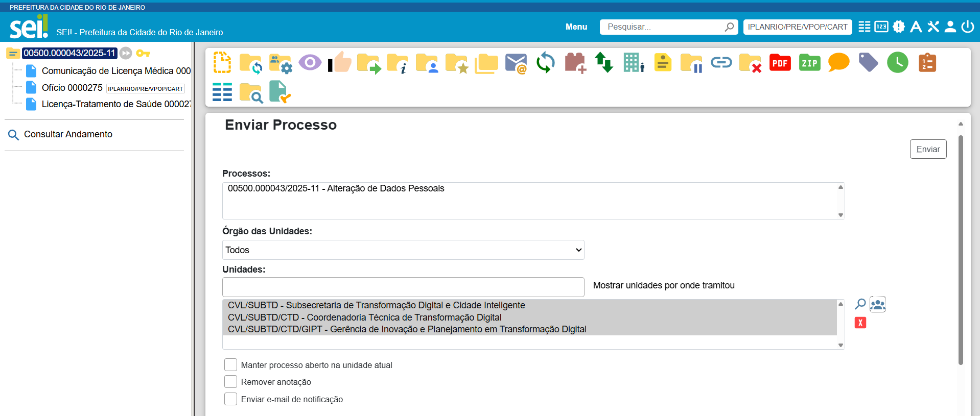This screenshot has width=980, height=416.
Task: Open the IPLANRIO/PRE/VPOP/CART unit selector
Action: coord(797,27)
